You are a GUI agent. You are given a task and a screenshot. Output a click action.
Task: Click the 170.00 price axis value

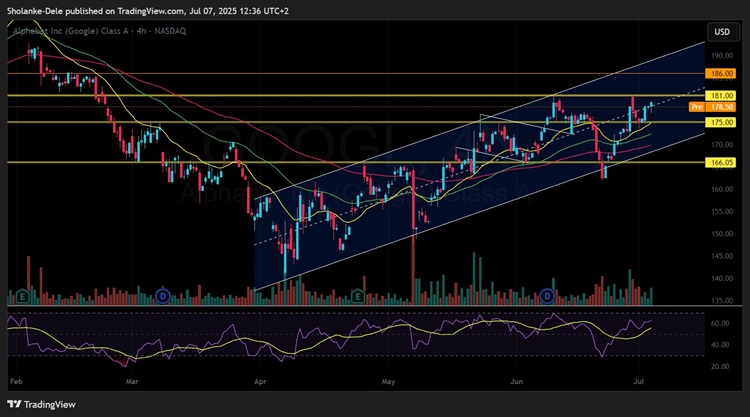tap(722, 144)
